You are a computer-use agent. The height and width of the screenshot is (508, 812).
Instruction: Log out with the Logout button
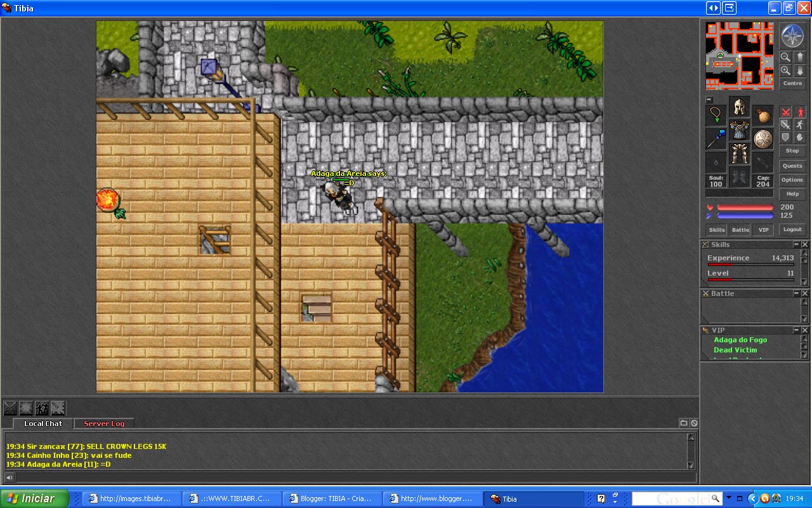(792, 230)
